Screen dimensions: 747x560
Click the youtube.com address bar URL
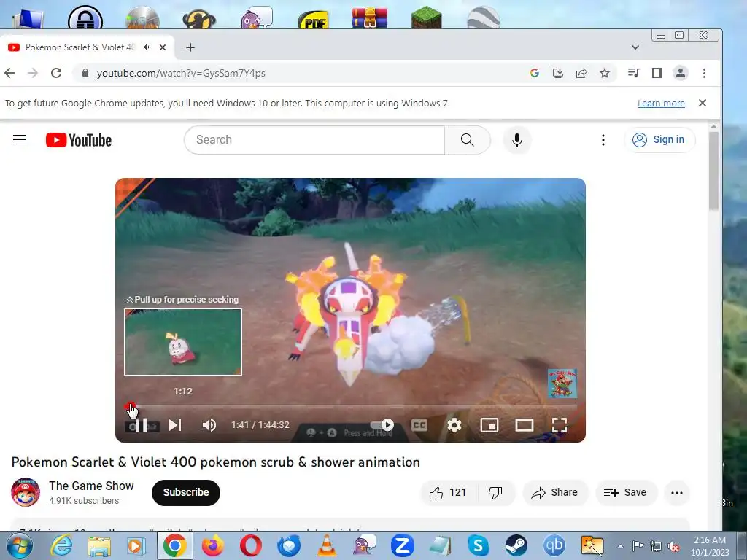[x=181, y=73]
